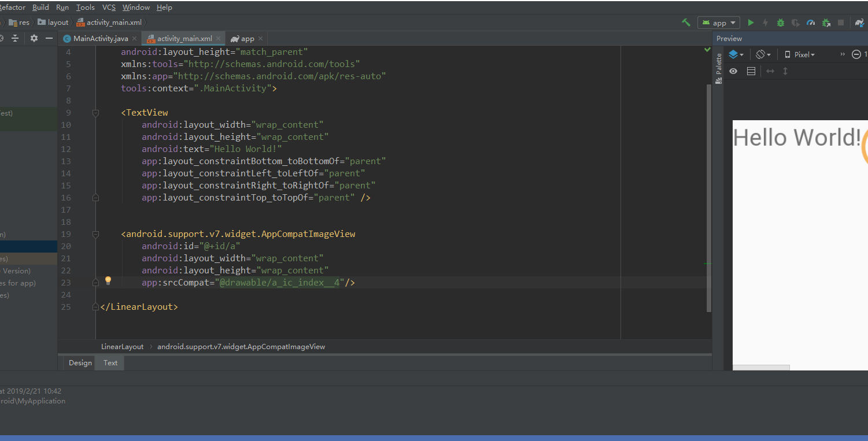Click the fold end marker on line 16

(x=96, y=198)
